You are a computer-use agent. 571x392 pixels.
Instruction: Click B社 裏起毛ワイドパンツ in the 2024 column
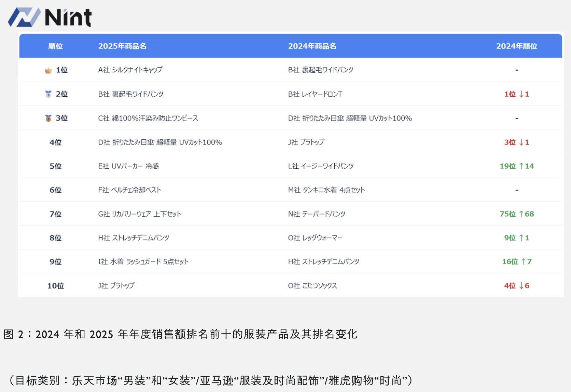click(x=321, y=70)
